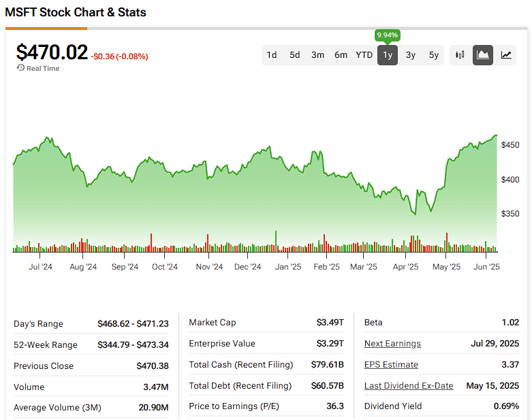Click the MSFT Stock Chart & Stats heading
This screenshot has width=532, height=420.
click(x=76, y=12)
